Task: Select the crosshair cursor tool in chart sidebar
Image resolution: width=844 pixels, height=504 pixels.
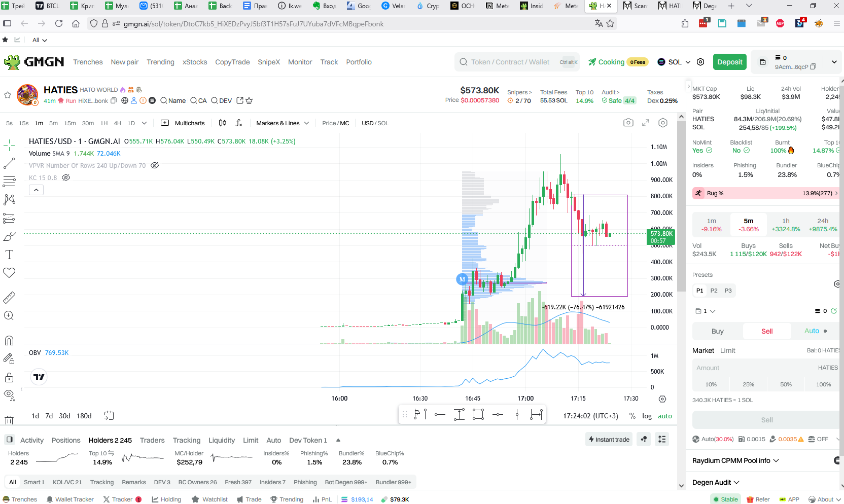Action: click(x=9, y=146)
